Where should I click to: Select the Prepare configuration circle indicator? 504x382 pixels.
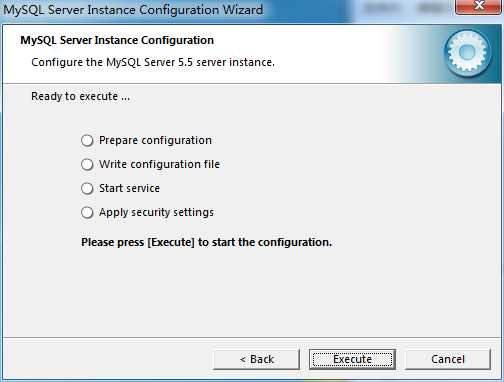pyautogui.click(x=87, y=140)
